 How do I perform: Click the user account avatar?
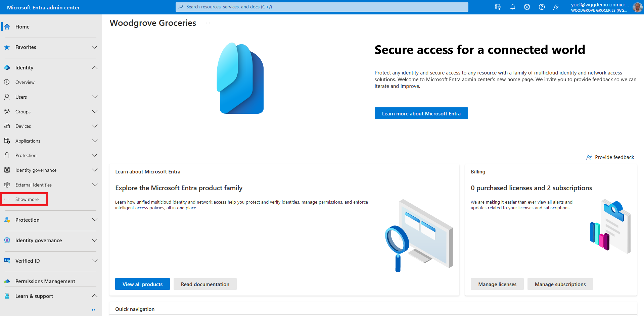pyautogui.click(x=637, y=7)
